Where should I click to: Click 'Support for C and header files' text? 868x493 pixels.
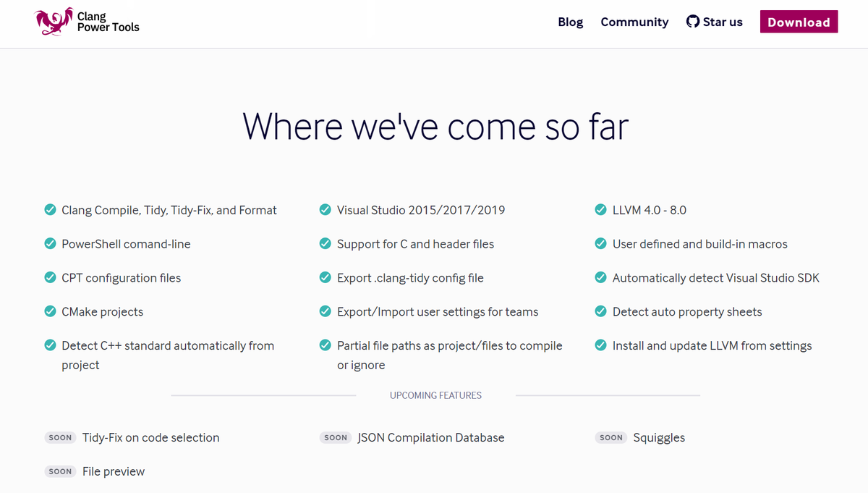(416, 244)
